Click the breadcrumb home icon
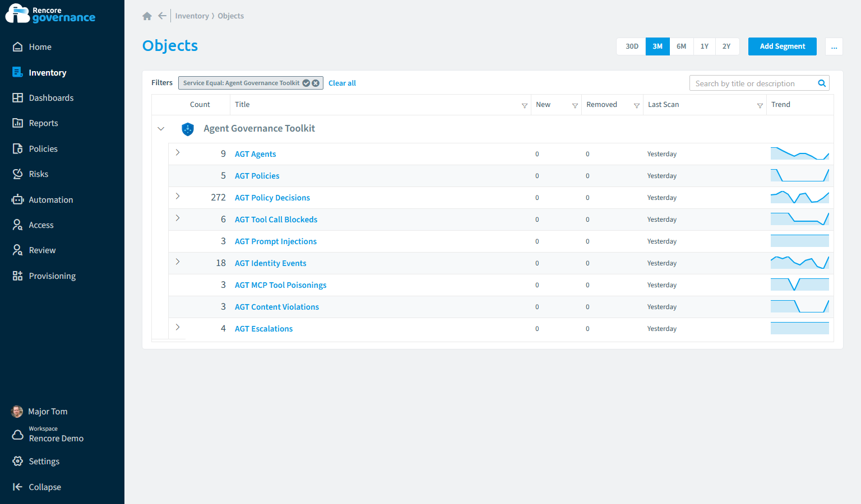 [x=147, y=16]
